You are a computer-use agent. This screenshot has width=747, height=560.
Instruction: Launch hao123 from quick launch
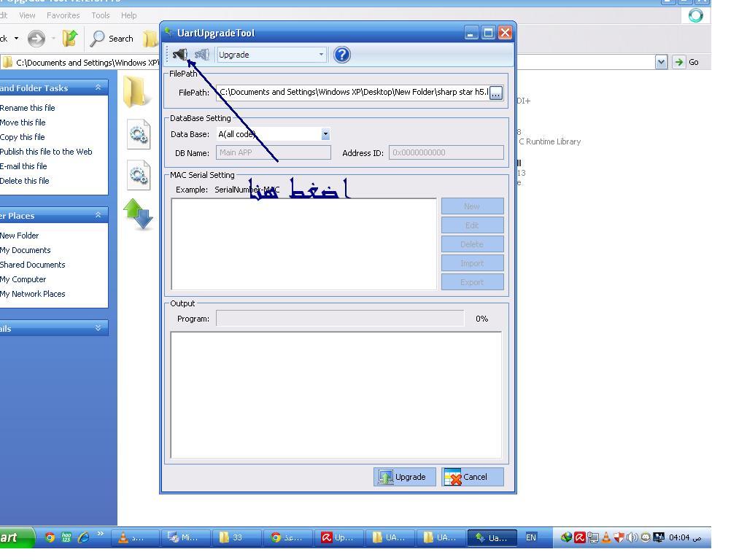(66, 537)
